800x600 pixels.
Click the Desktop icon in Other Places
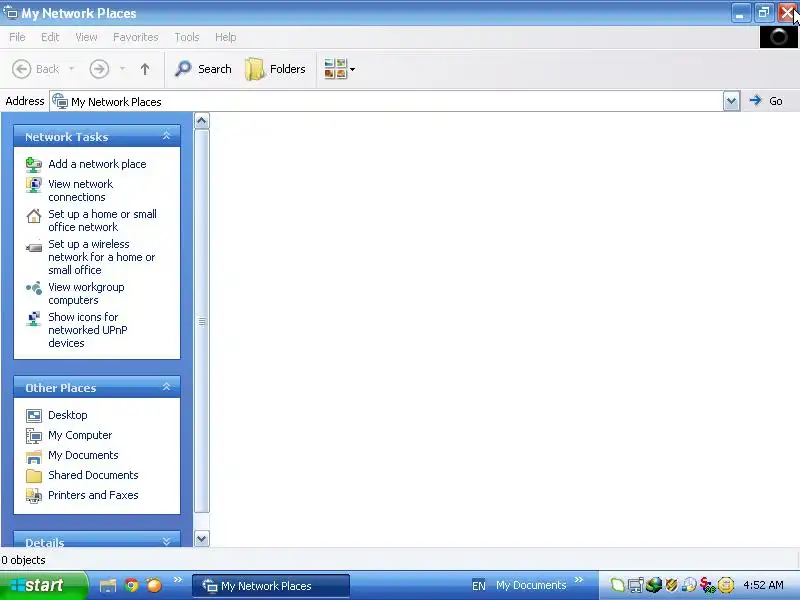pyautogui.click(x=34, y=415)
